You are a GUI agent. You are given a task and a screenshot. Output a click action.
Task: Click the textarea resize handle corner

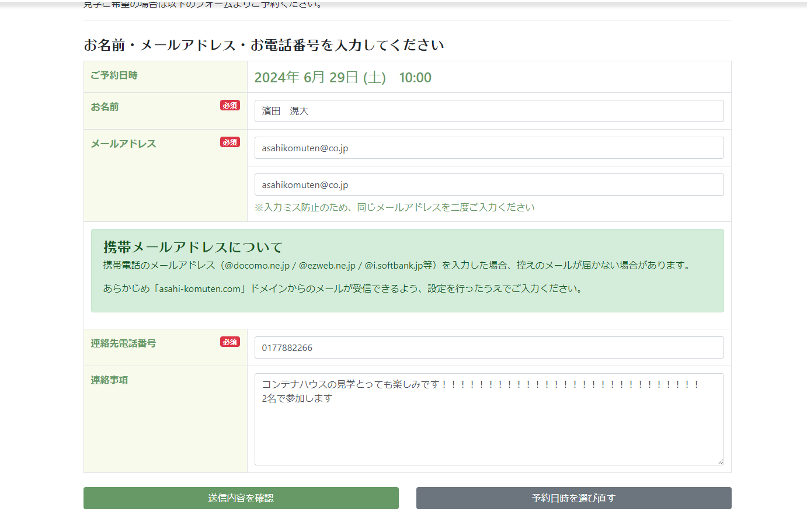click(720, 461)
